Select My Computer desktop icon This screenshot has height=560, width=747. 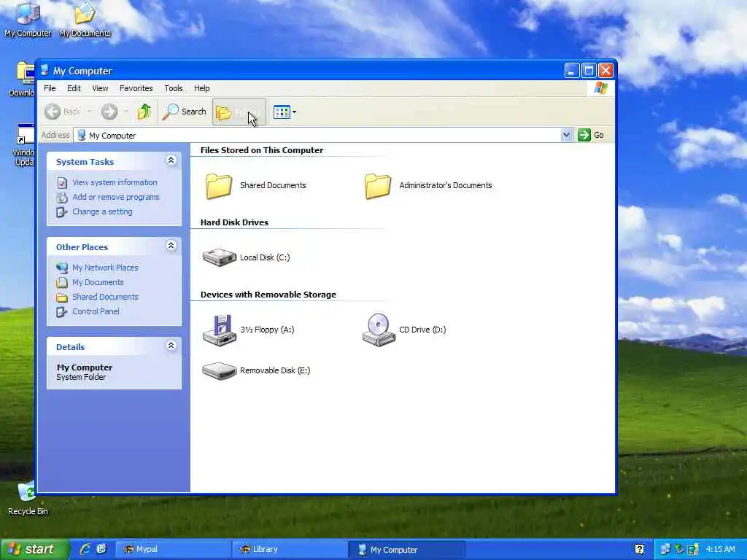(28, 19)
